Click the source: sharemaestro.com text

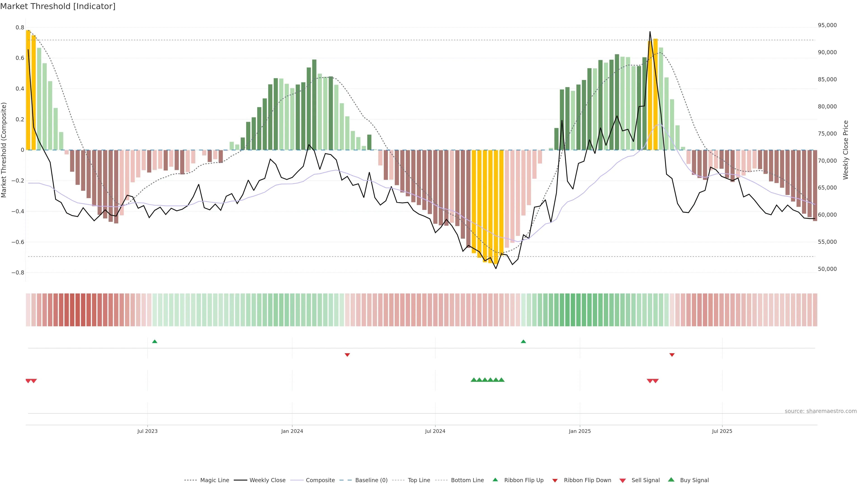pyautogui.click(x=821, y=411)
